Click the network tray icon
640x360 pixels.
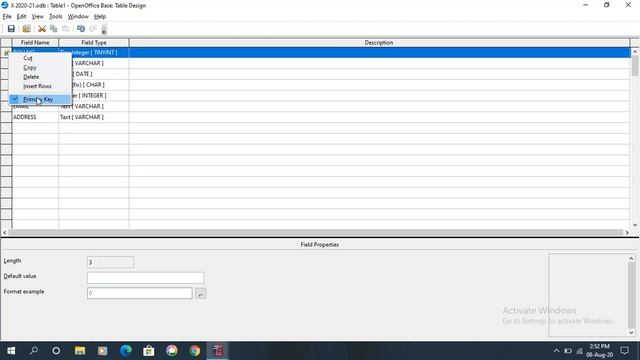click(580, 351)
